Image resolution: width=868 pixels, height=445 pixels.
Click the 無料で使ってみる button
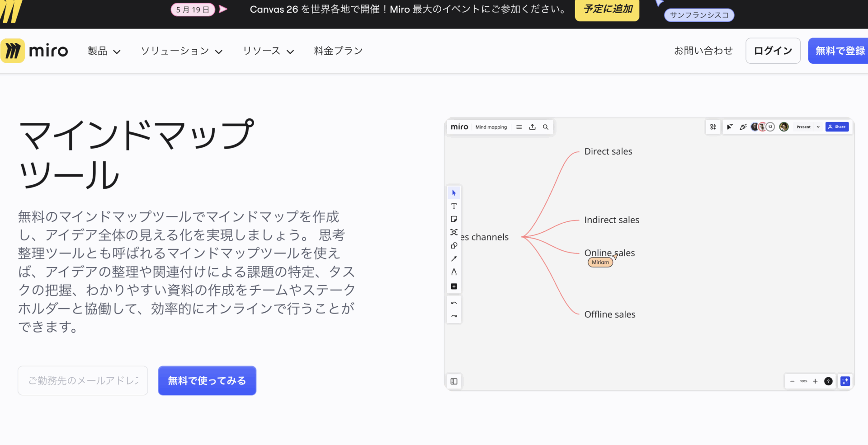207,381
